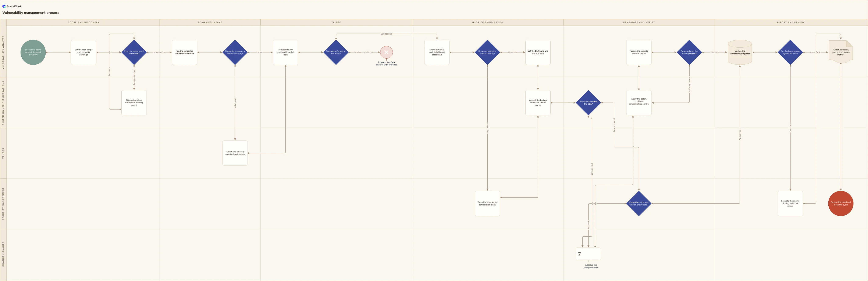Click the 'Vulnerability Analyst' swimlane label
This screenshot has height=281, width=868.
click(x=3, y=52)
